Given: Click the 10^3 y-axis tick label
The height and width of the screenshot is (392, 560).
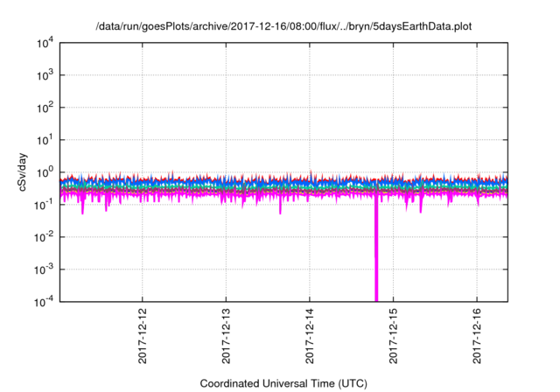Looking at the screenshot, I should (x=45, y=75).
